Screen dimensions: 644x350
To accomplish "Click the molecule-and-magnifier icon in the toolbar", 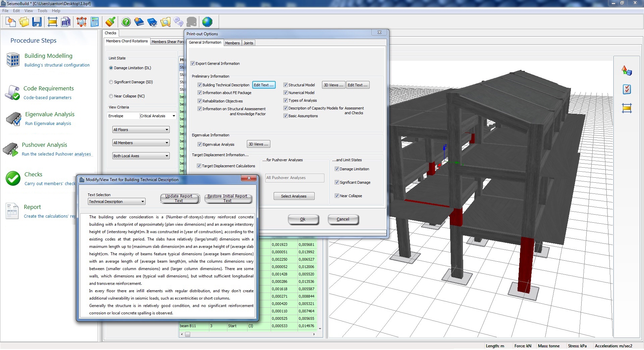I will pyautogui.click(x=82, y=22).
